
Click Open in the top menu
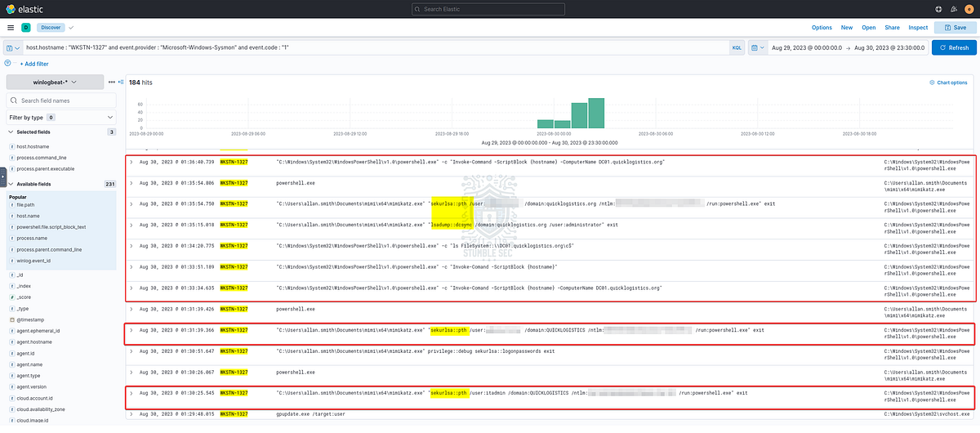coord(869,28)
